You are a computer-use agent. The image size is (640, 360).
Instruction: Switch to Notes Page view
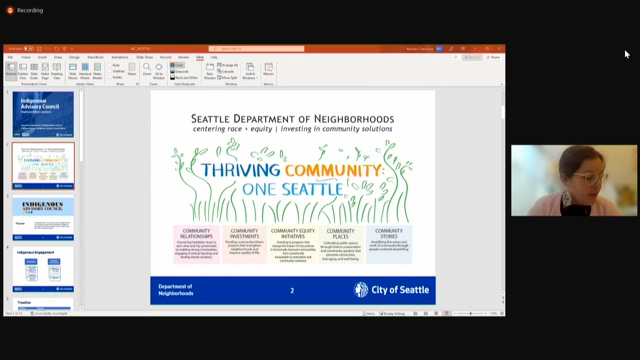45,71
